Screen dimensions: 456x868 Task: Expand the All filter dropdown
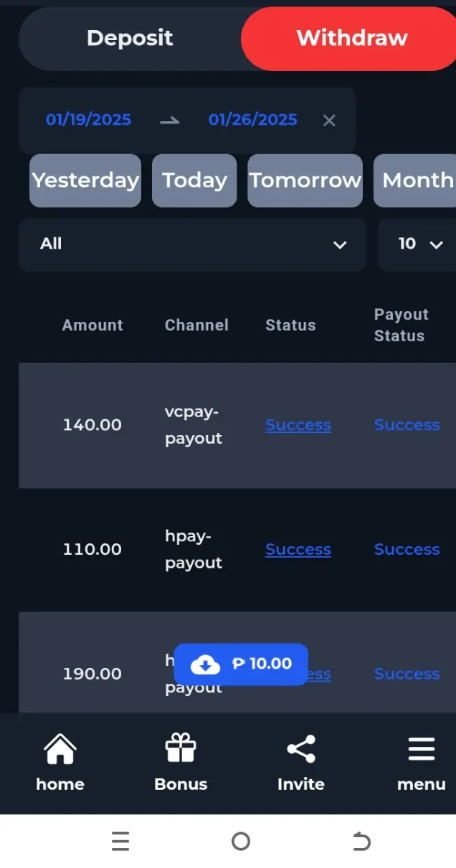(x=192, y=244)
